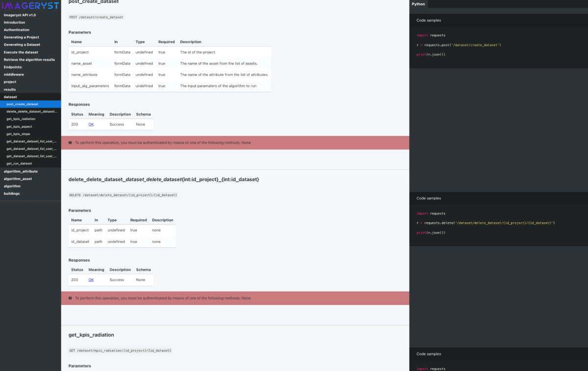588x371 pixels.
Task: Navigate to get_kpis_slope endpoint
Action: (18, 134)
